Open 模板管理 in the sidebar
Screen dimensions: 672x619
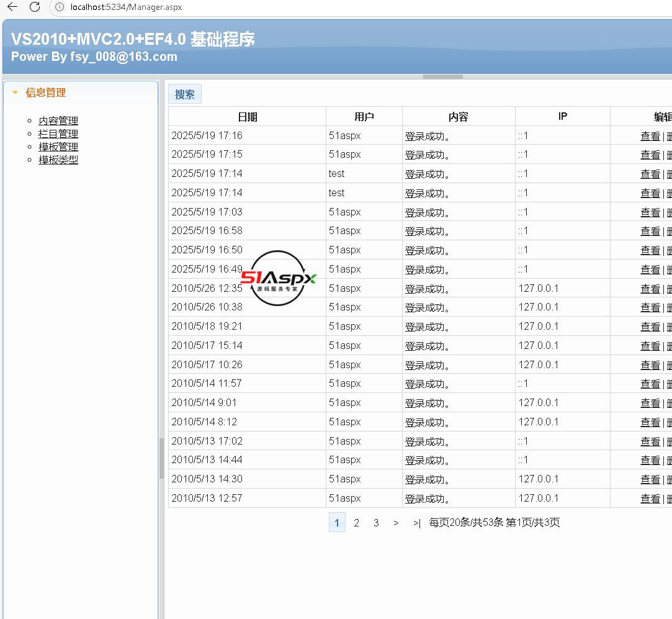tap(58, 147)
